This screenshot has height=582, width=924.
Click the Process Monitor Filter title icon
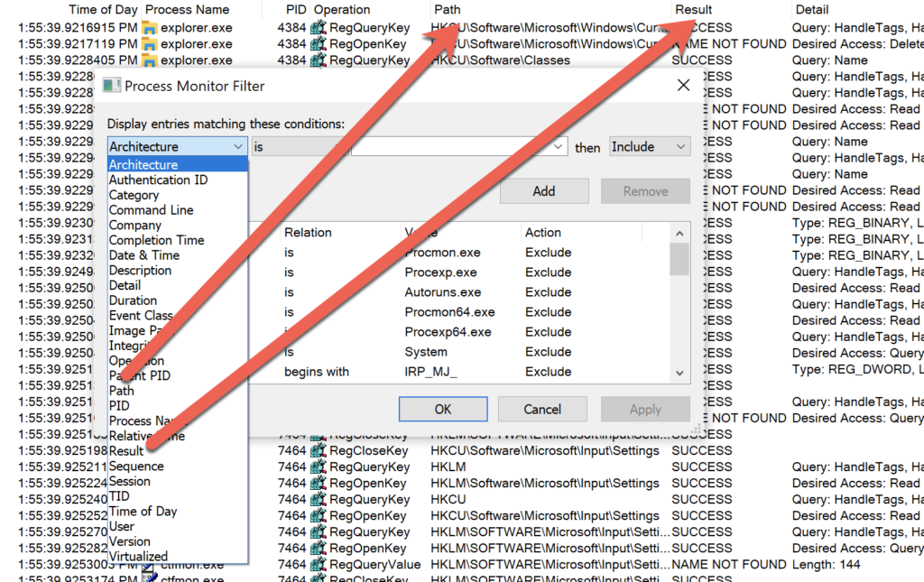[112, 86]
